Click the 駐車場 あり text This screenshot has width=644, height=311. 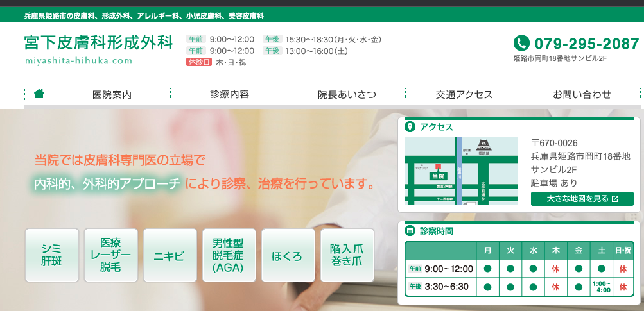coord(554,183)
